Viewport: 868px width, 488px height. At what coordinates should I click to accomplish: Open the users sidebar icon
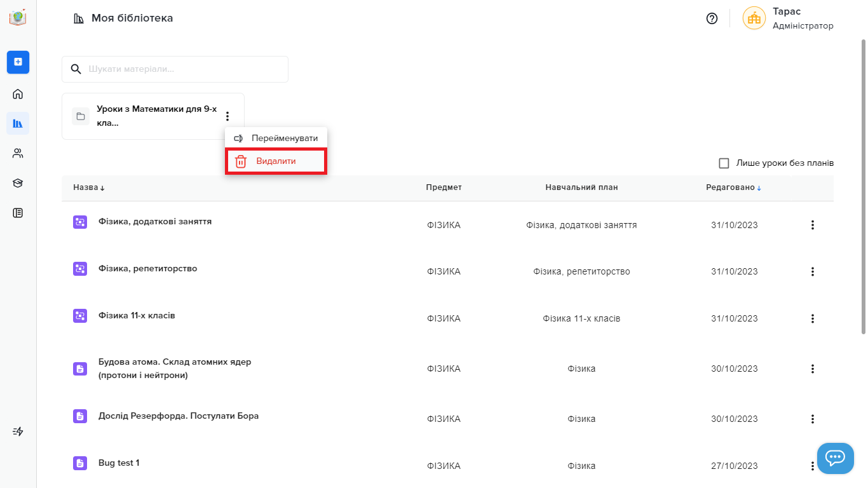point(18,153)
